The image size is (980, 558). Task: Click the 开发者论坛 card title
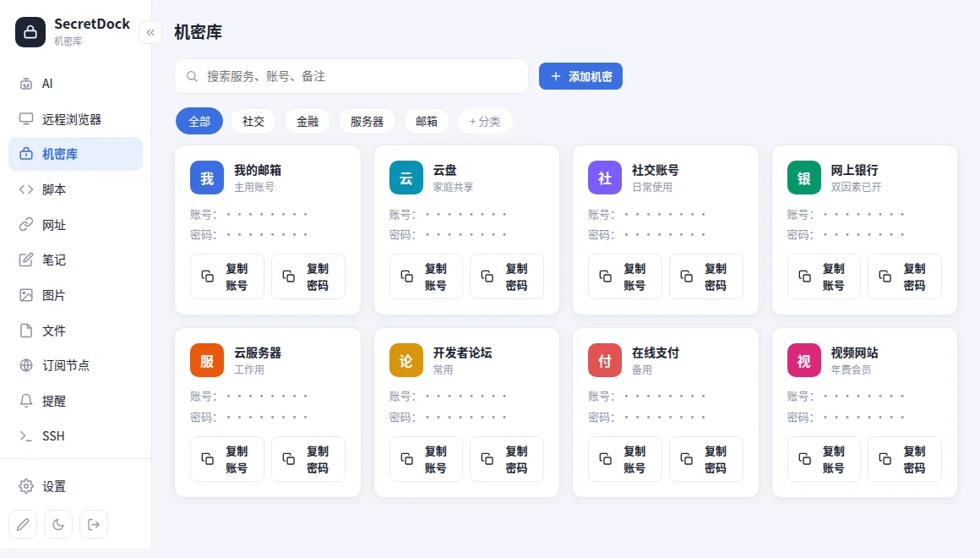pyautogui.click(x=462, y=353)
